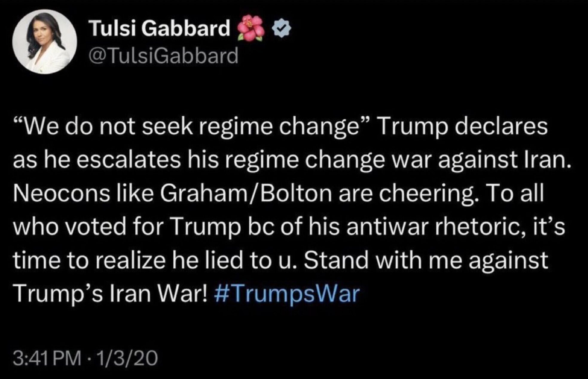Screen dimensions: 588x379
Task: Open the Tulsi Gabbard display name
Action: tap(160, 28)
